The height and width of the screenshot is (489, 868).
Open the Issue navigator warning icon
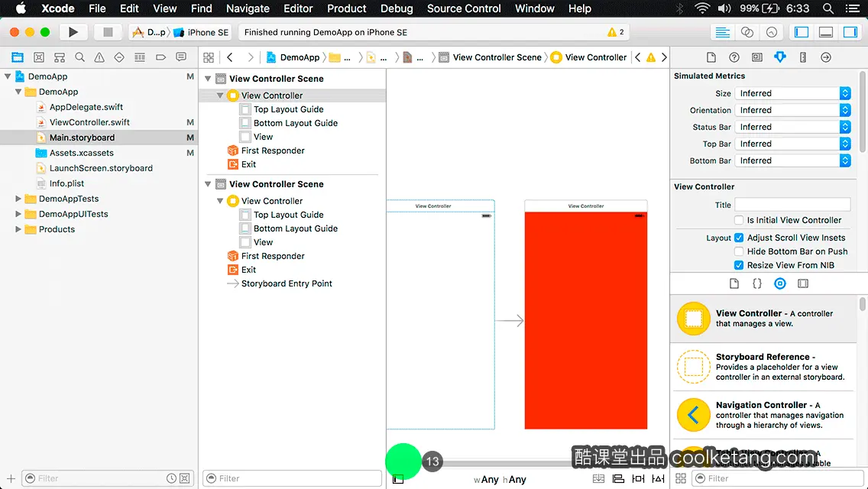click(x=99, y=57)
